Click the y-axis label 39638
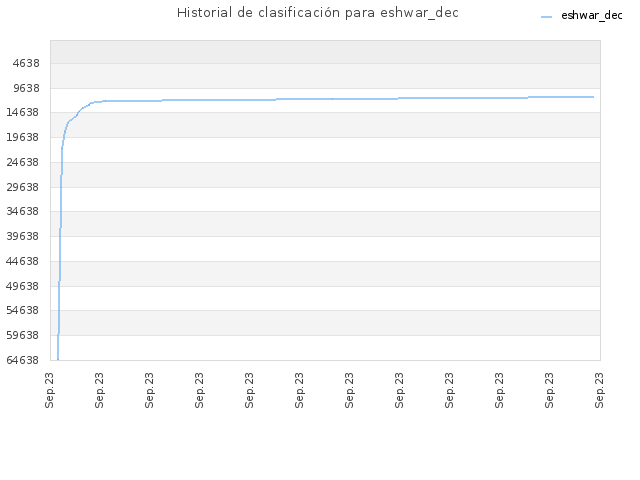Viewport: 640px width, 480px height. coord(23,236)
